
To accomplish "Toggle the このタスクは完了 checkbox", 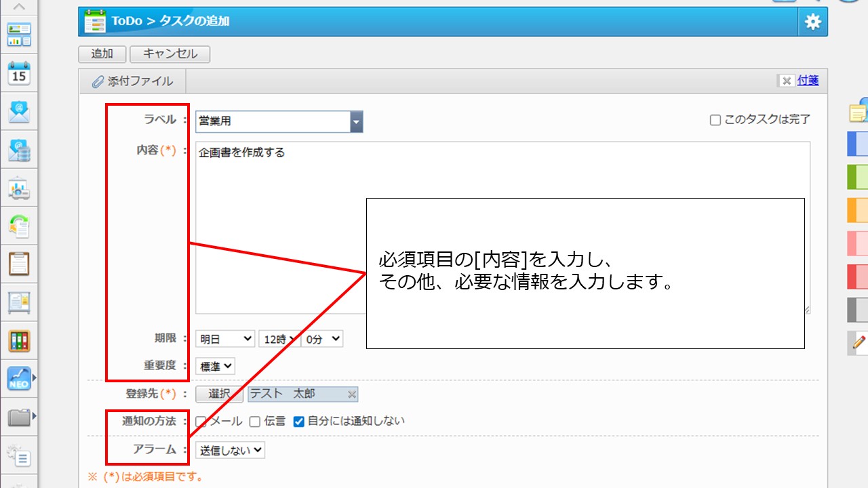I will 715,120.
